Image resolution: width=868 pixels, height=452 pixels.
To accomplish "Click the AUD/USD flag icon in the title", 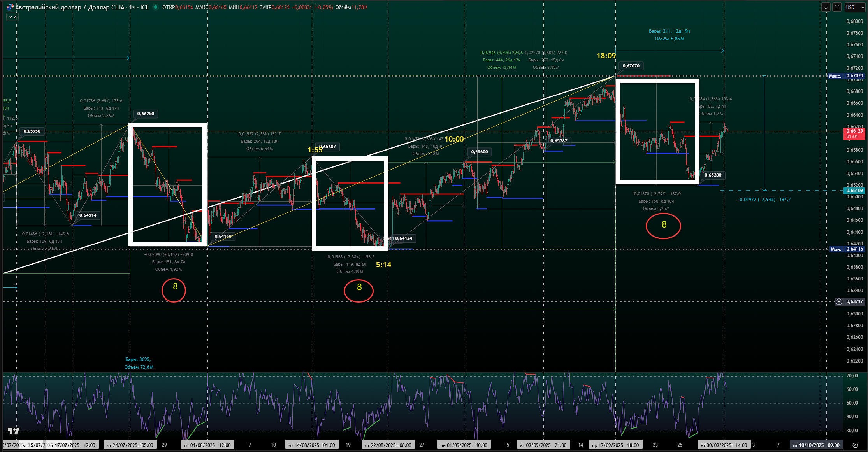I will [x=10, y=7].
